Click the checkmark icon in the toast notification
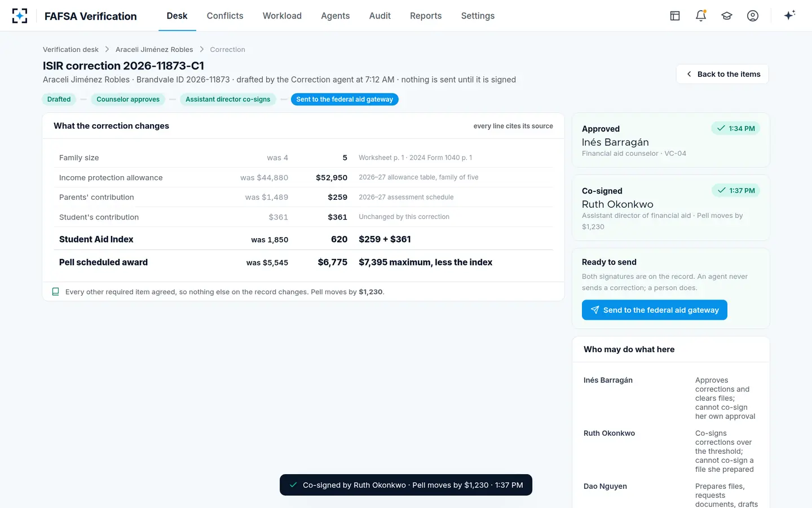 (293, 485)
